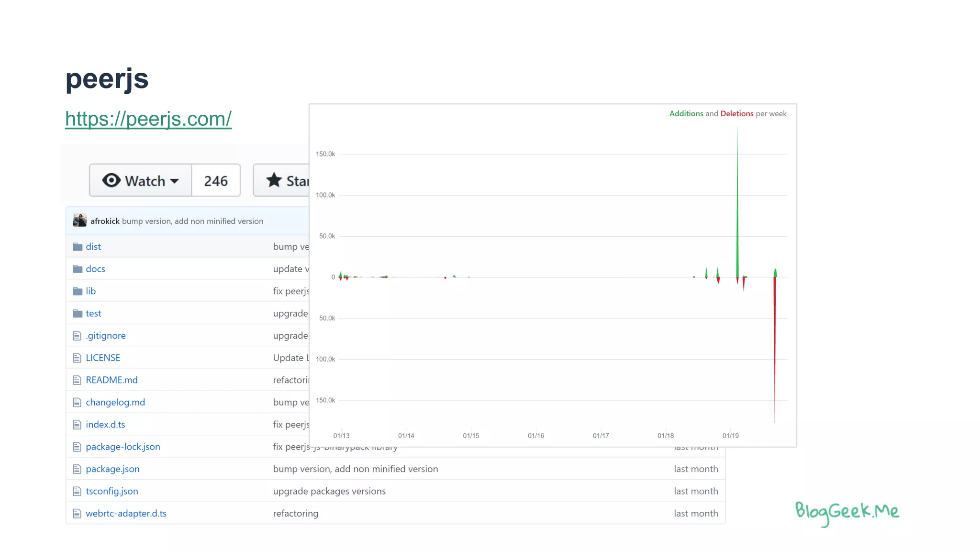Image resolution: width=980 pixels, height=551 pixels.
Task: Click the Star button
Action: coord(282,180)
